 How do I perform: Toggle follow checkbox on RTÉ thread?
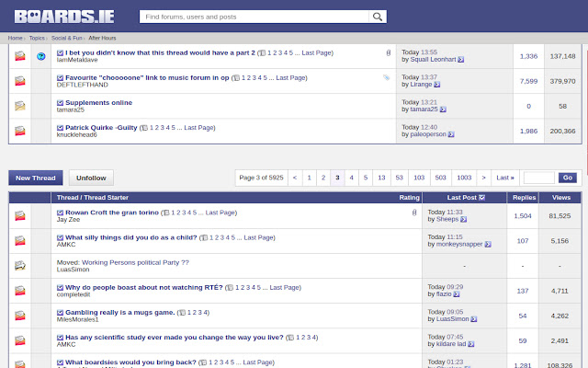[x=60, y=288]
